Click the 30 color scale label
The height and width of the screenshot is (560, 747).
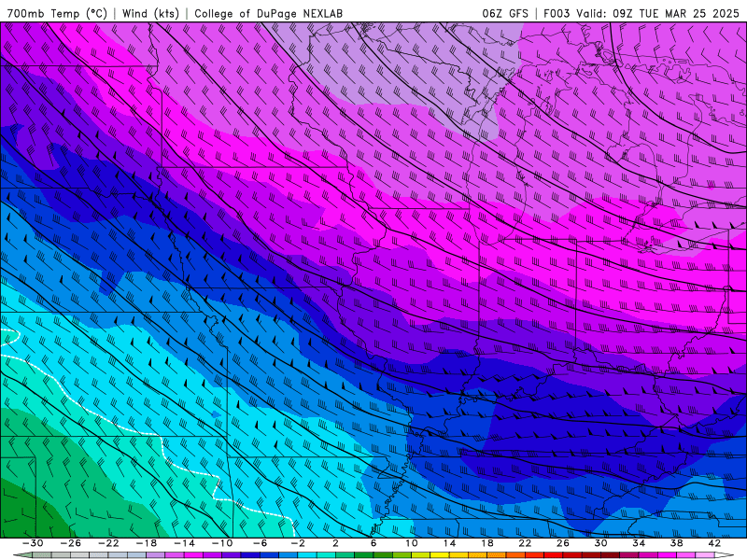pos(600,543)
